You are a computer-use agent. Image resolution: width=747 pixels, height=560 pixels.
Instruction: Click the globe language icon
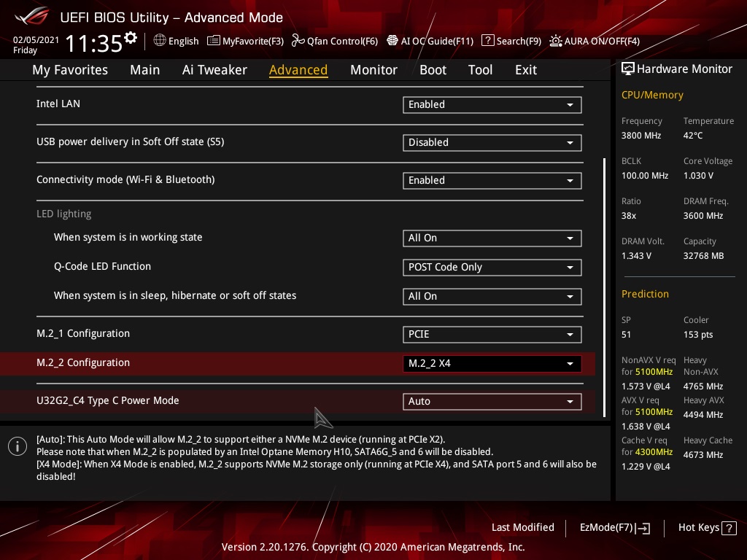[x=160, y=41]
